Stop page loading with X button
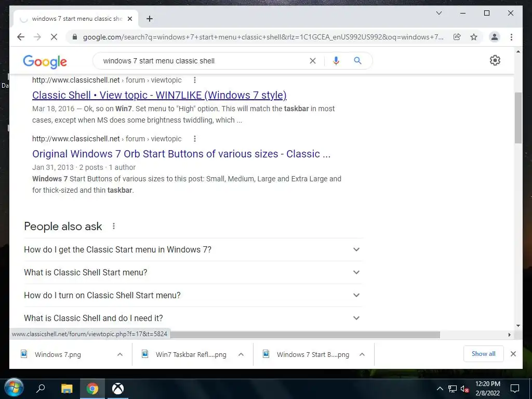The width and height of the screenshot is (532, 399). 54,37
